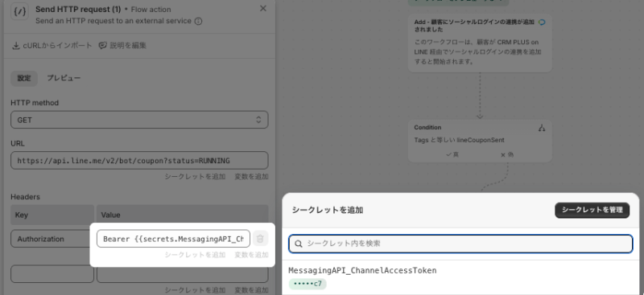Add secret below the empty header row
644x295 pixels.
[195, 290]
